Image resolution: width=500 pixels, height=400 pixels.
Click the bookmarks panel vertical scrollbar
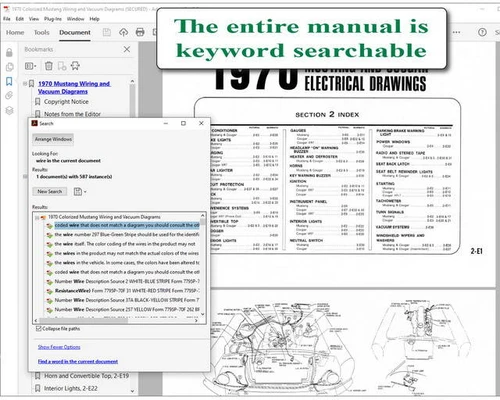click(132, 100)
